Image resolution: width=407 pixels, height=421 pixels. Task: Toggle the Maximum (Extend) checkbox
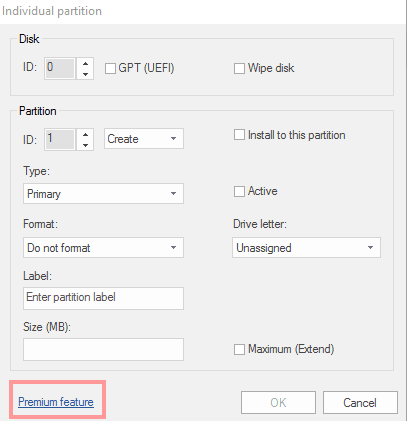coord(239,350)
